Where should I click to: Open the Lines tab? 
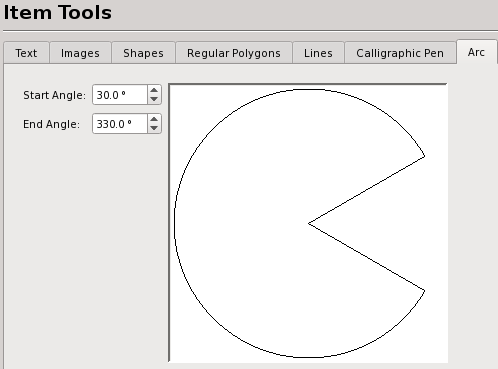point(318,53)
